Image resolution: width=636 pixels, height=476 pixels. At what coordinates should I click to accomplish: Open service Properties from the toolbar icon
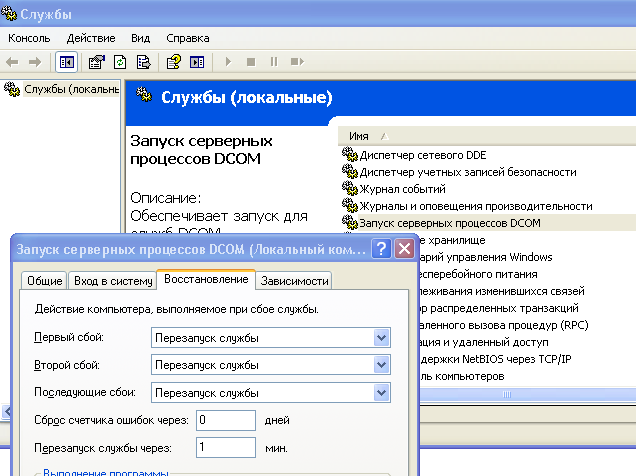click(97, 62)
